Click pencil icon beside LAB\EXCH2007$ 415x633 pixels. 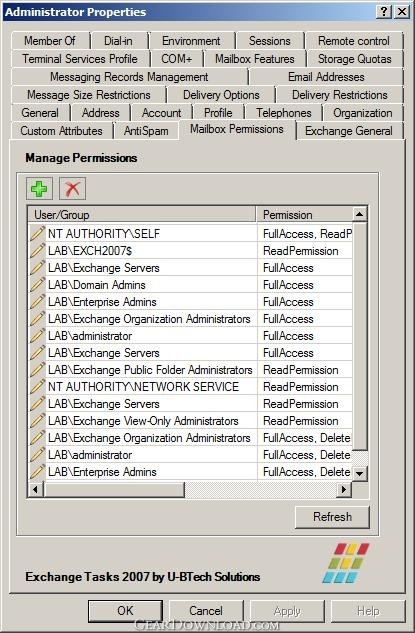[x=37, y=250]
